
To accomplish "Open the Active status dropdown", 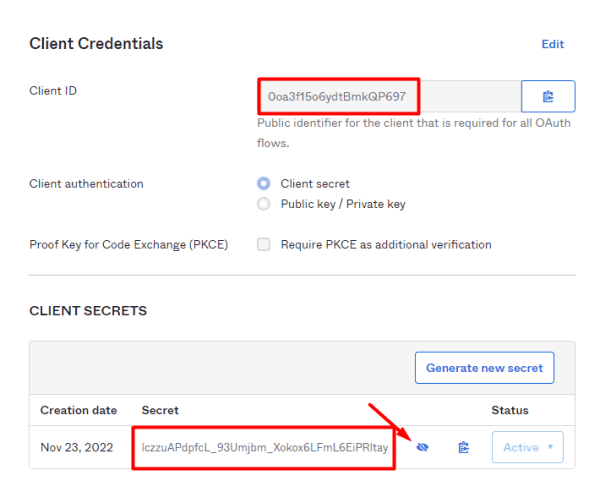I will coord(528,447).
